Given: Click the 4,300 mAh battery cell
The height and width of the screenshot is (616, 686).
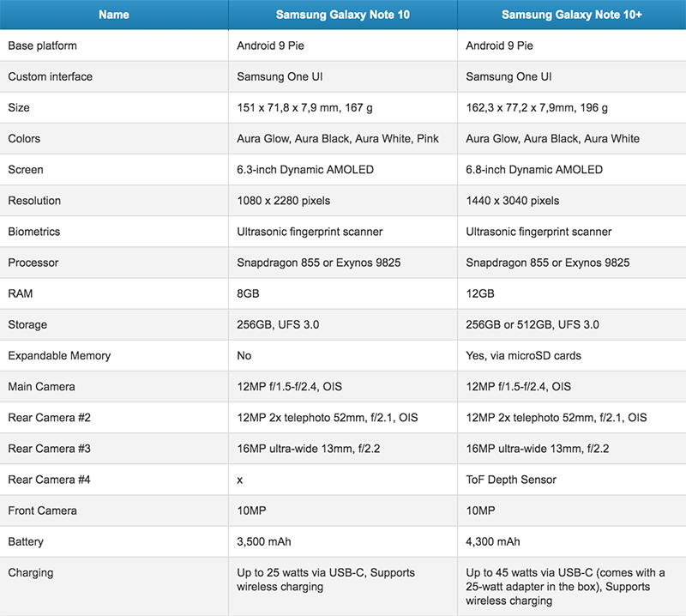Looking at the screenshot, I should coord(493,541).
